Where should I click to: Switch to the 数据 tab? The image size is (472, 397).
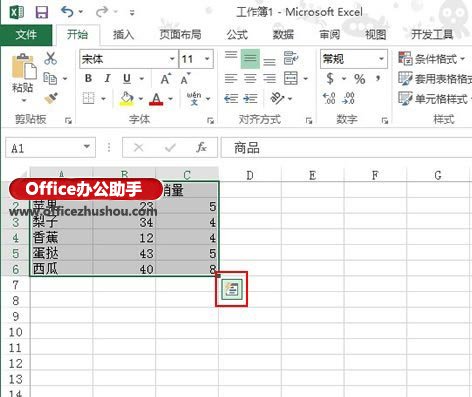point(283,34)
